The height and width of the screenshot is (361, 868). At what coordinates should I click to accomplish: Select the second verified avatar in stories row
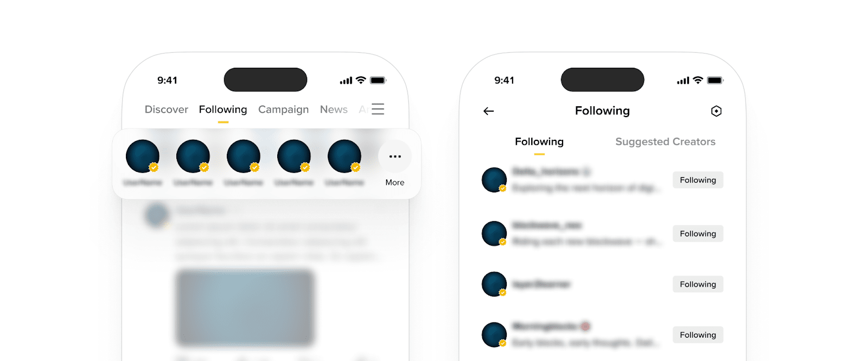(x=193, y=156)
